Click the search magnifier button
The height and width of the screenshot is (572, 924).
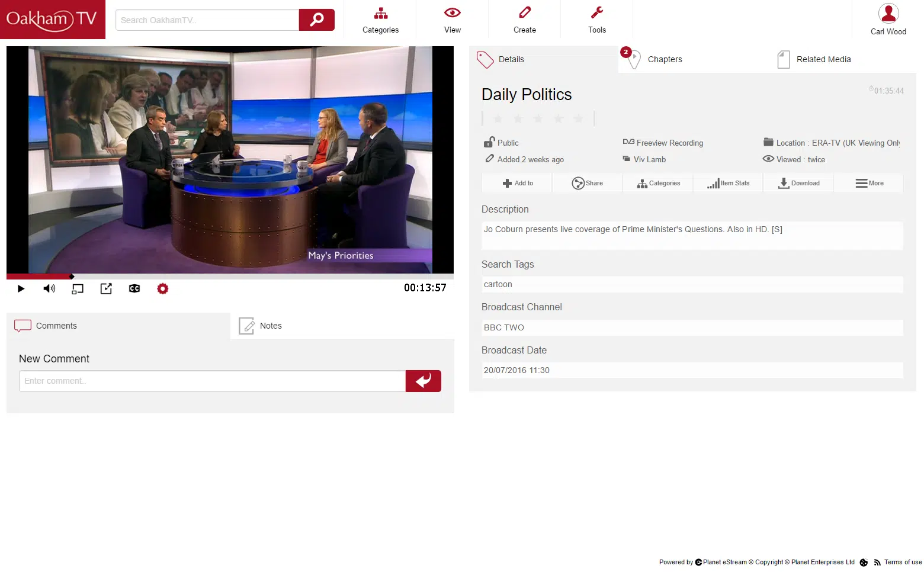coord(317,20)
